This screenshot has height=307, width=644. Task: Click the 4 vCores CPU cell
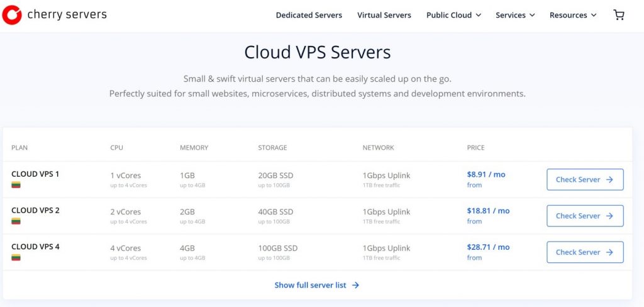126,248
